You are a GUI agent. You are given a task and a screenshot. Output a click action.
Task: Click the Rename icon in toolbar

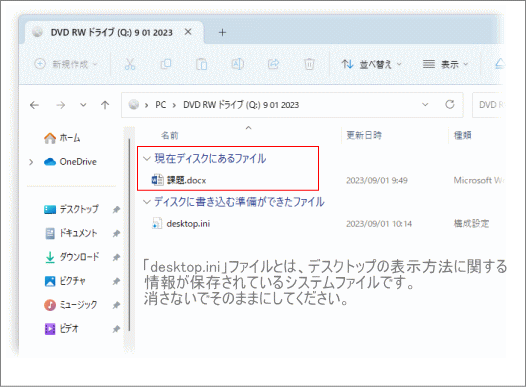(238, 64)
